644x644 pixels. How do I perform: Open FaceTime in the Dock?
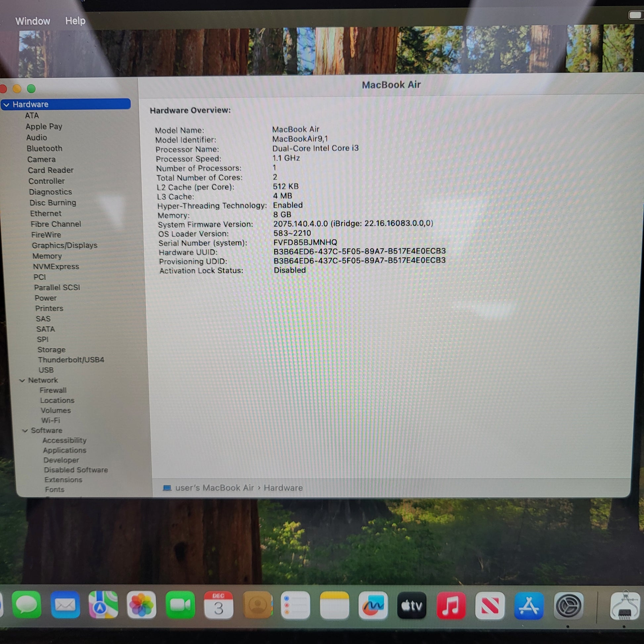click(x=180, y=605)
